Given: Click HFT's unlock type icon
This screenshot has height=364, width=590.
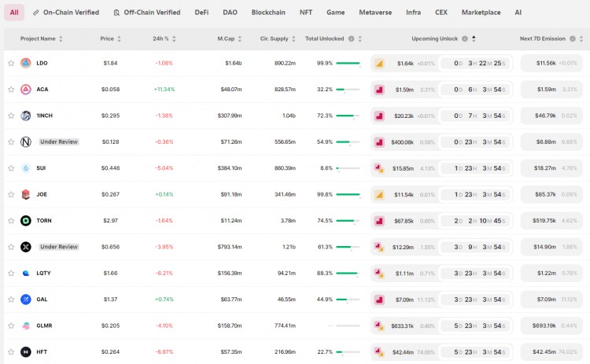Looking at the screenshot, I should (x=379, y=352).
